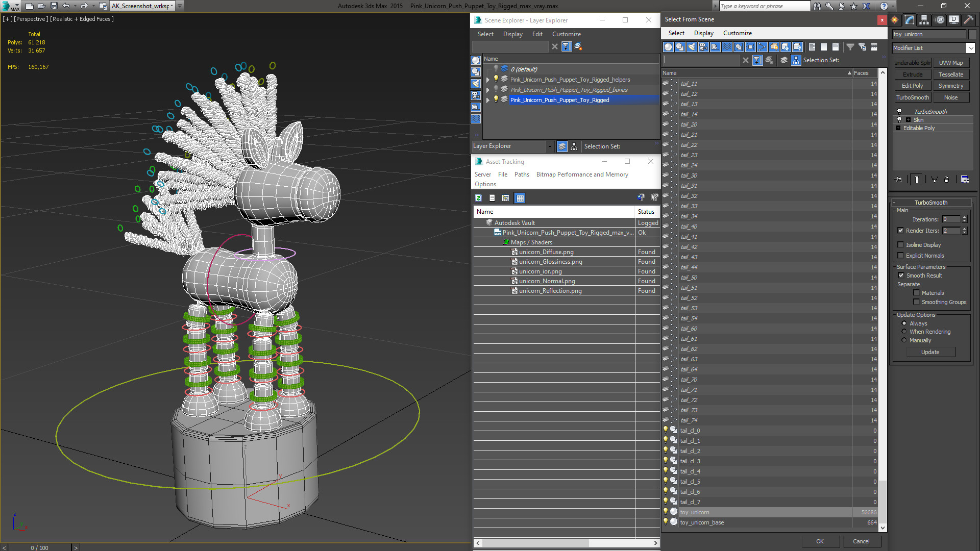
Task: Expand Pink_Unicorn_Push_Puppet_Toy_Rigged_helpers layer
Action: (488, 80)
